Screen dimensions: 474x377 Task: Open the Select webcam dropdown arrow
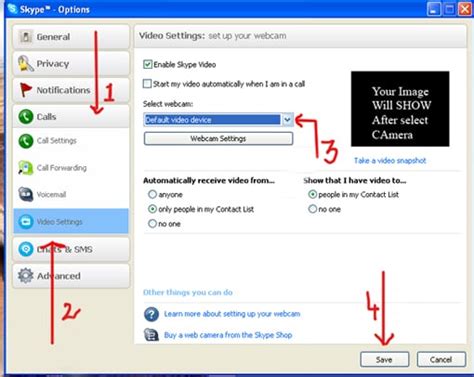tap(287, 120)
